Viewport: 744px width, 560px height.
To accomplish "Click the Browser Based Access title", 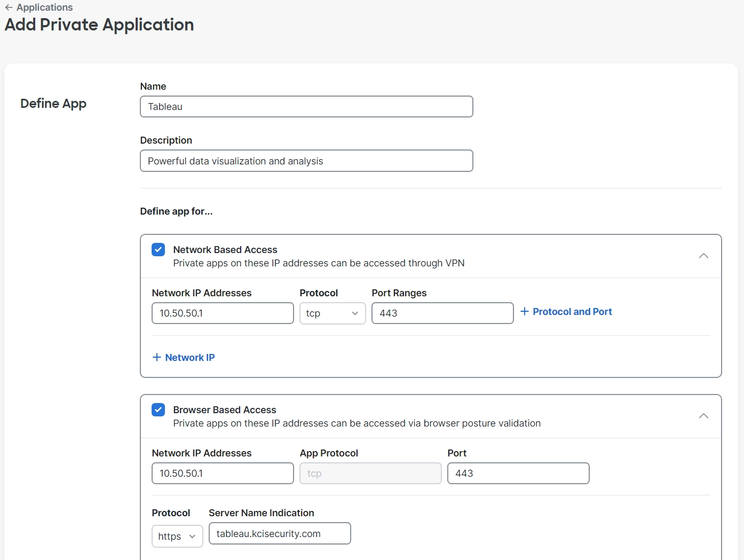I will point(225,410).
